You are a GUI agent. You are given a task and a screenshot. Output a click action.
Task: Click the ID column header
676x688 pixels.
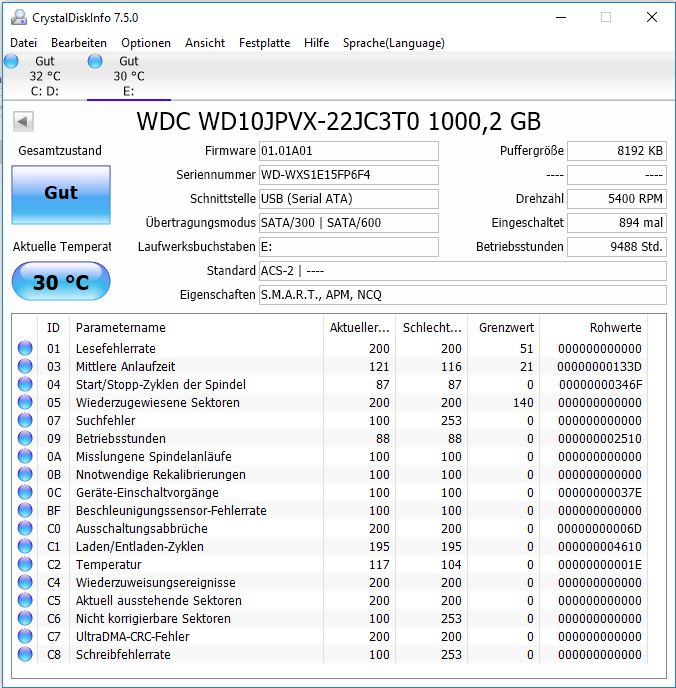pyautogui.click(x=53, y=327)
